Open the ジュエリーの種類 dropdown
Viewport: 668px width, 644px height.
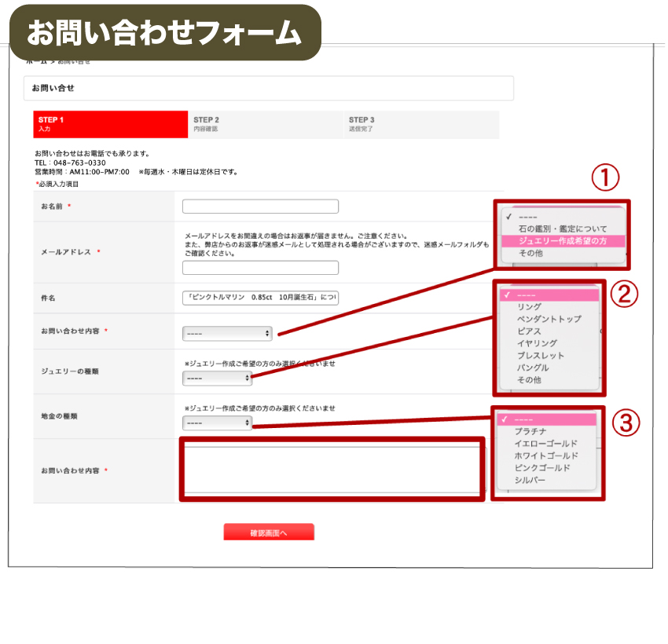tap(217, 378)
